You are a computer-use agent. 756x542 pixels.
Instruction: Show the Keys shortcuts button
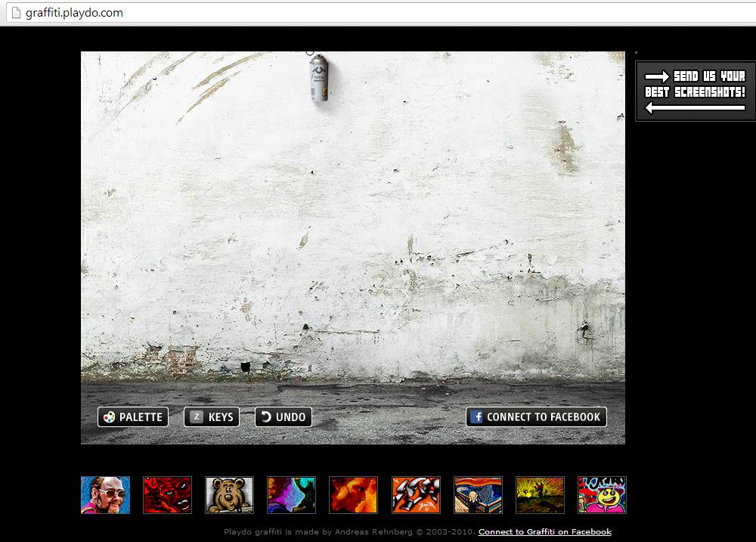click(212, 417)
